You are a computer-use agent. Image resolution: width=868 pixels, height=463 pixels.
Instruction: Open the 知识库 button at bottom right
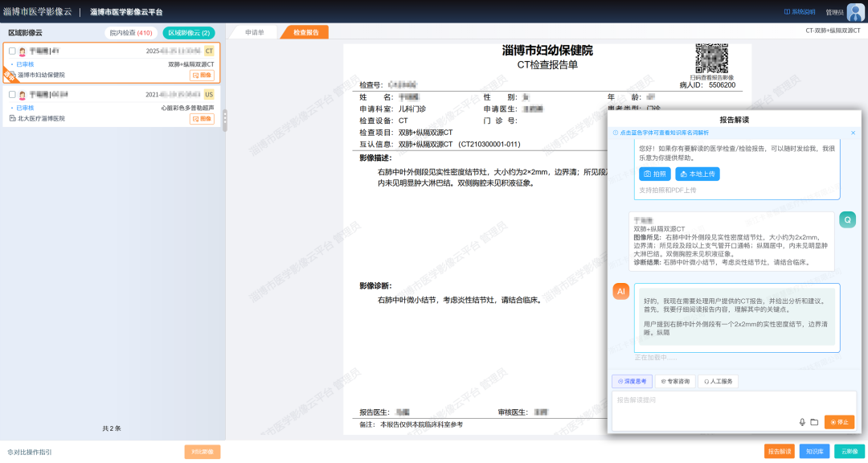click(814, 451)
